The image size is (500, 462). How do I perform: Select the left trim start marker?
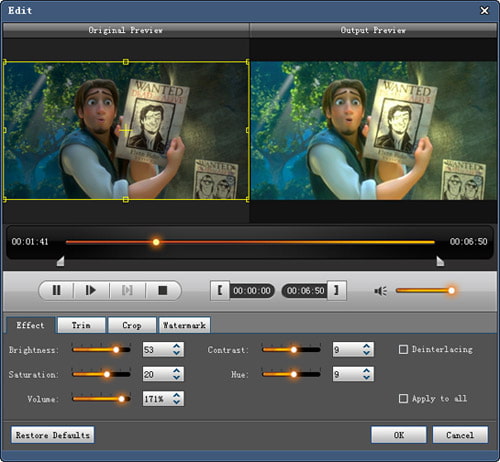(60, 261)
